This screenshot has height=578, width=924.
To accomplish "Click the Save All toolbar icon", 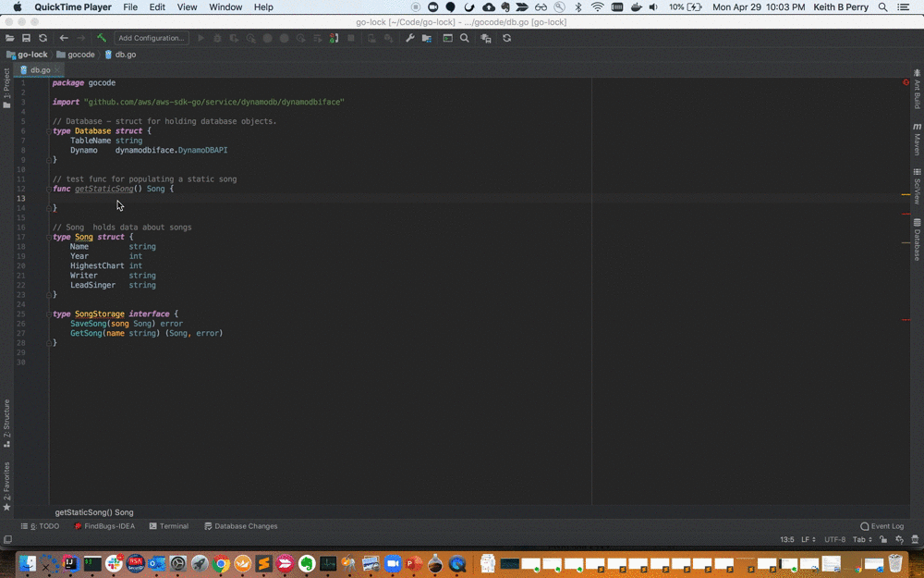I will (x=26, y=39).
